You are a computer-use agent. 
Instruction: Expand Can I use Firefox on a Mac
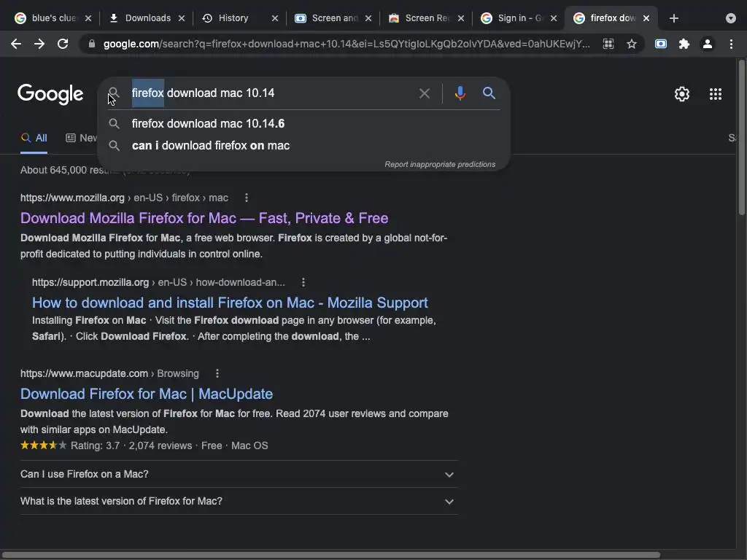(x=239, y=474)
